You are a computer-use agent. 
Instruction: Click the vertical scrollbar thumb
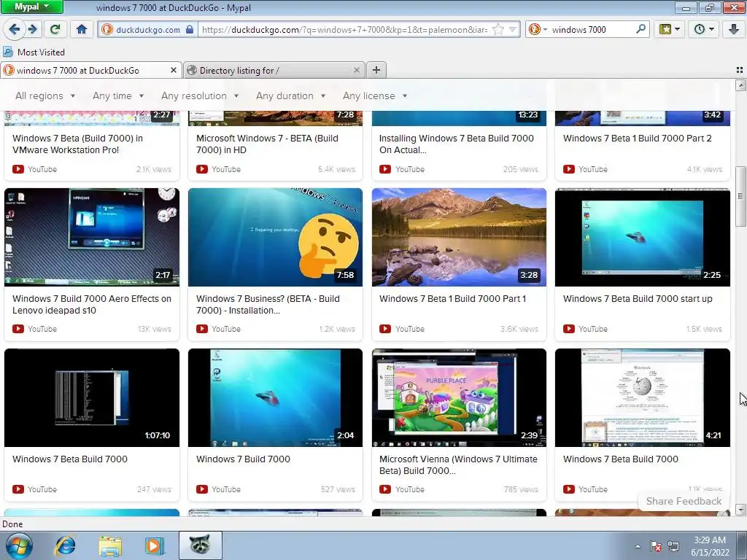(740, 196)
